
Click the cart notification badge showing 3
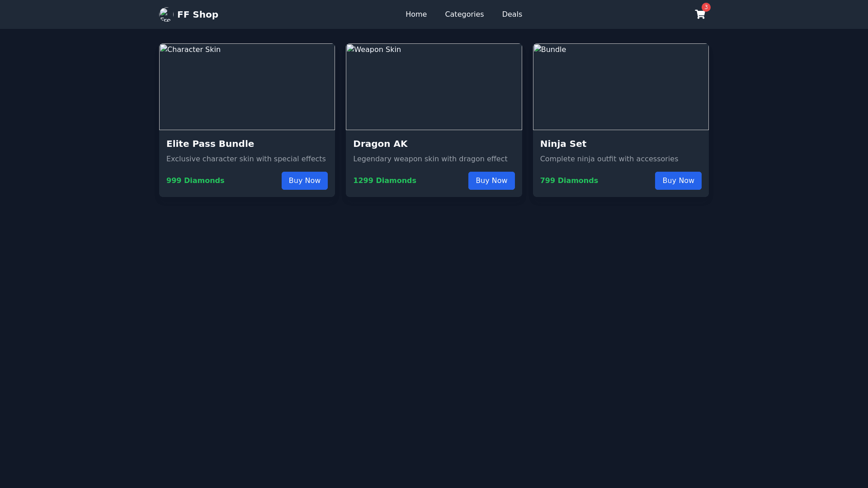706,7
